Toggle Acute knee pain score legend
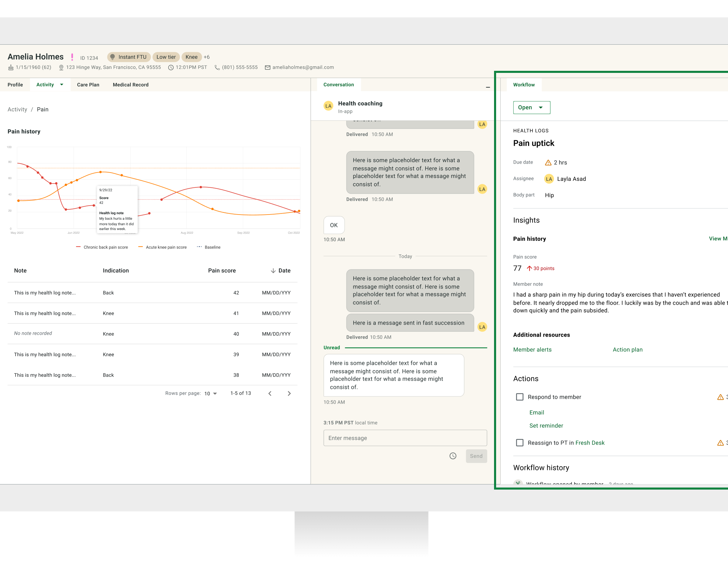The width and height of the screenshot is (728, 569). pyautogui.click(x=162, y=247)
